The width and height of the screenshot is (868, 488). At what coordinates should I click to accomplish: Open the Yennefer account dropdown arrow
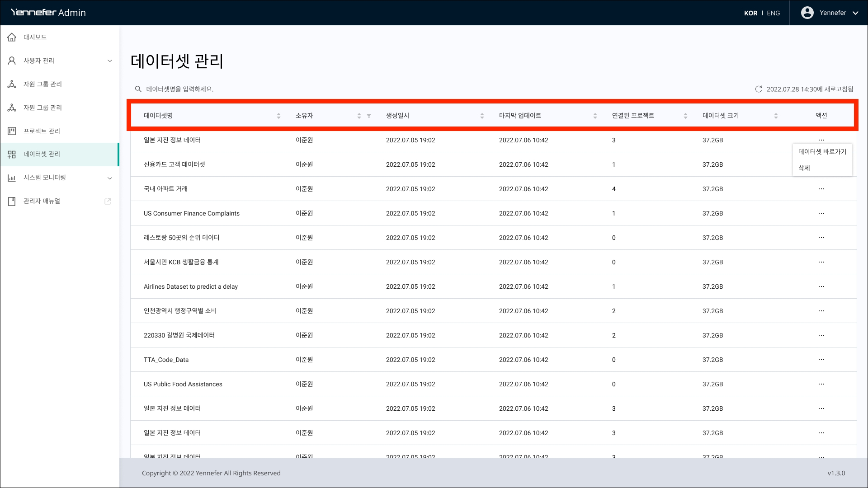tap(855, 13)
